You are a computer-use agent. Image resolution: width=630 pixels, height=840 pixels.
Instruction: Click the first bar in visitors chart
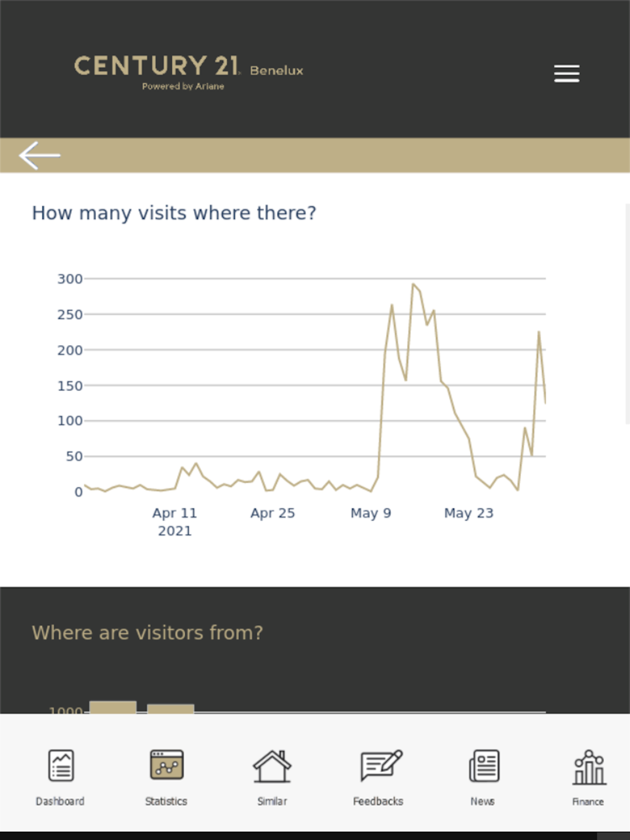coord(113,707)
